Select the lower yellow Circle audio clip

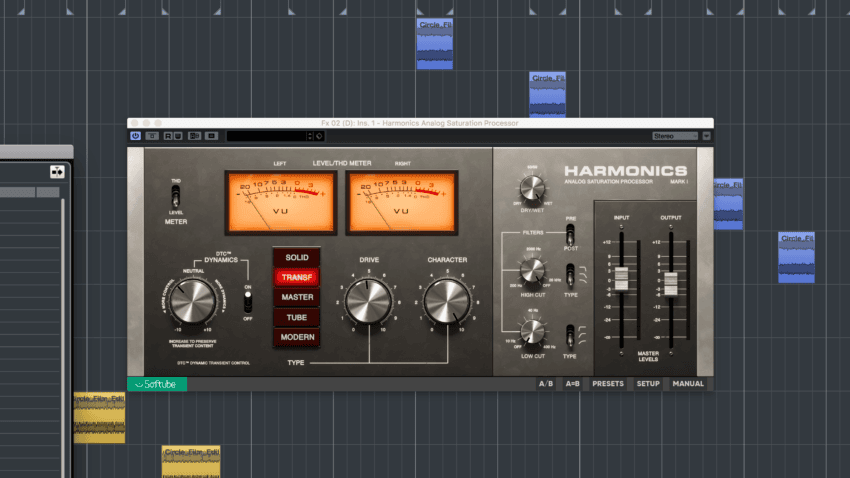(191, 462)
